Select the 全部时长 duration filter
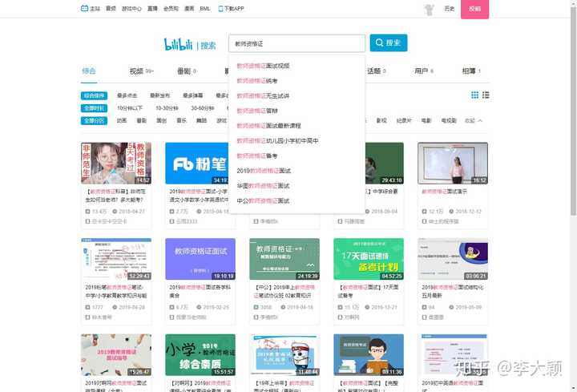This screenshot has width=577, height=392. point(95,108)
